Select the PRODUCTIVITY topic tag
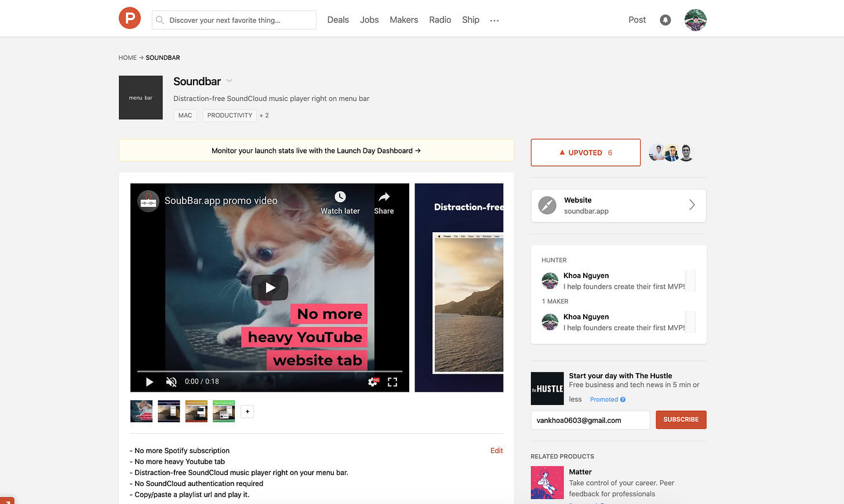The width and height of the screenshot is (844, 504). [230, 115]
